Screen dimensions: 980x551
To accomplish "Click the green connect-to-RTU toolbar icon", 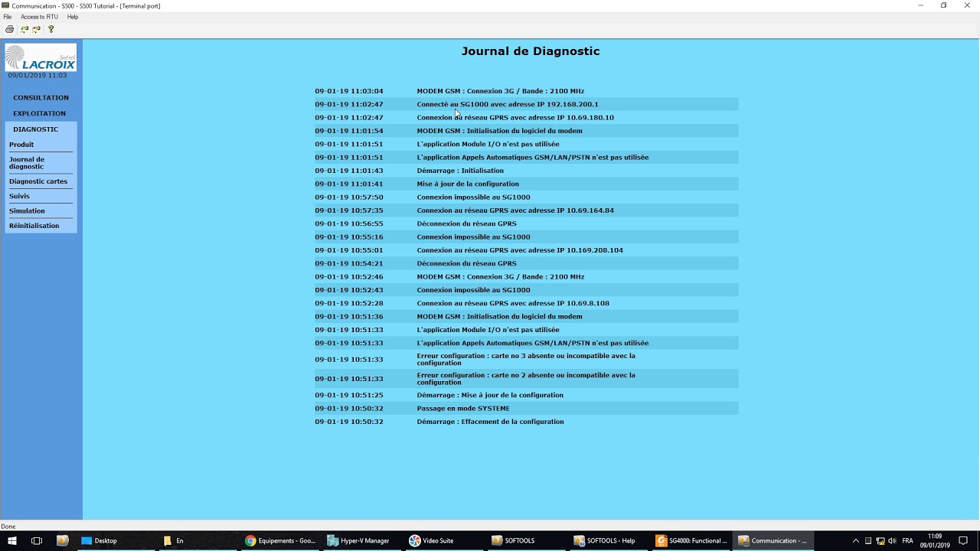I will (x=24, y=29).
